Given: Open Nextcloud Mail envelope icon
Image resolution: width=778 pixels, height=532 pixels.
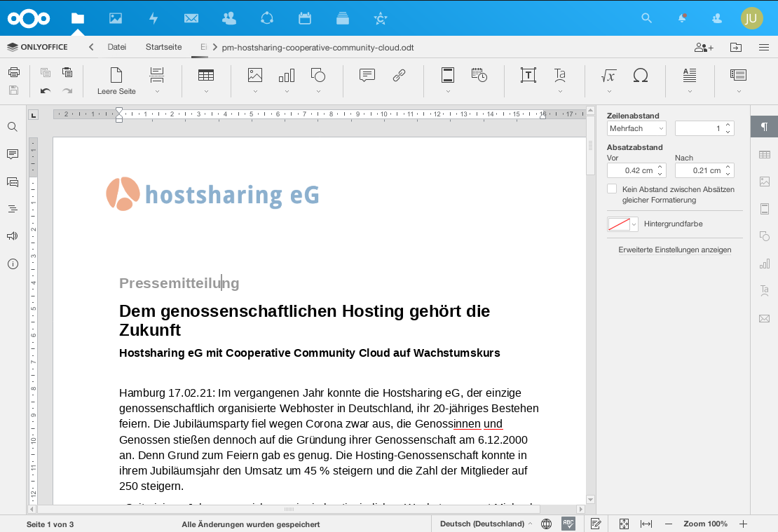Looking at the screenshot, I should (x=191, y=18).
